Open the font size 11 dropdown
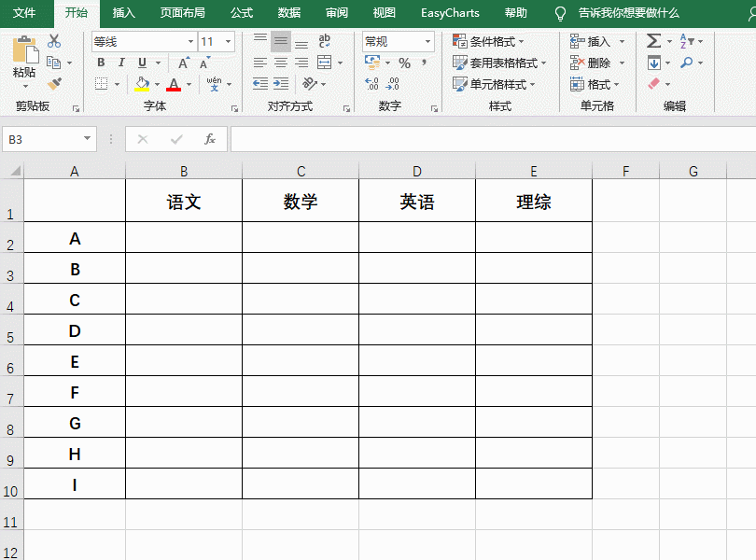 pyautogui.click(x=228, y=41)
